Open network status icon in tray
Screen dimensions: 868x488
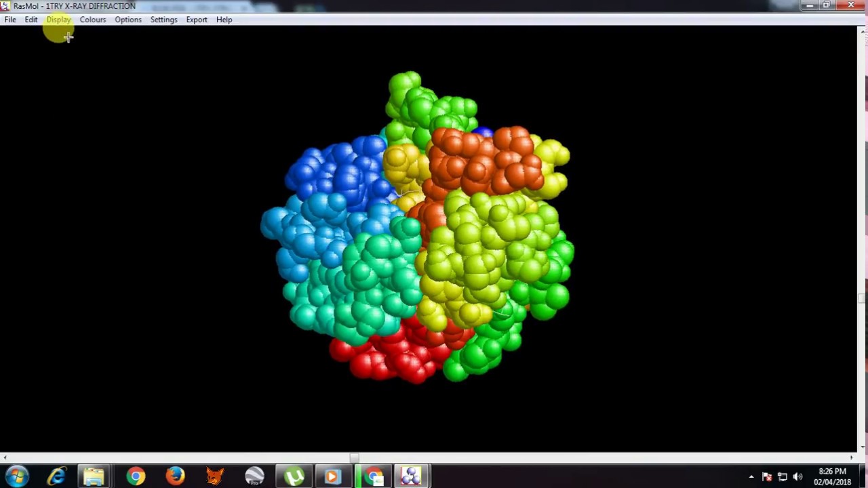coord(782,477)
